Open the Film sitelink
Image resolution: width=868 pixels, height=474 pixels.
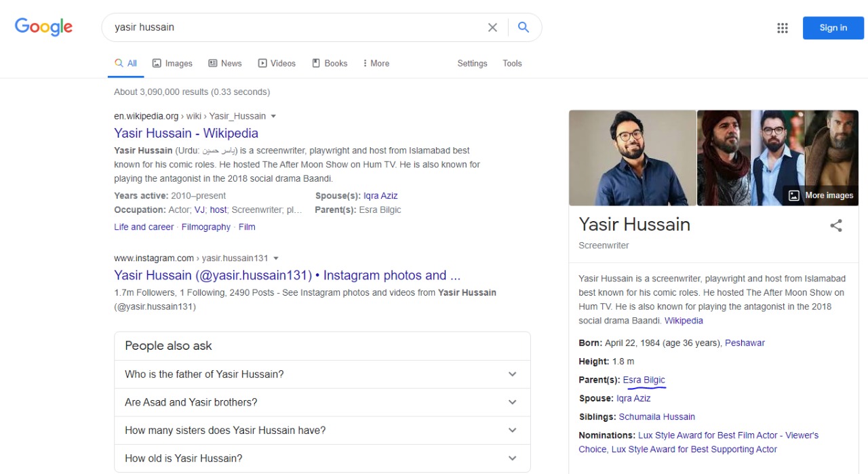tap(247, 227)
